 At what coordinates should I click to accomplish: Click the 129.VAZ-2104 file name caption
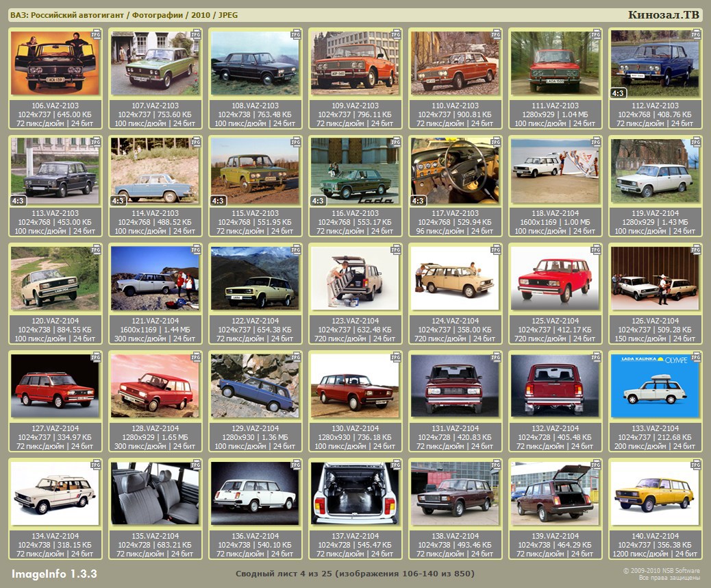pos(255,428)
